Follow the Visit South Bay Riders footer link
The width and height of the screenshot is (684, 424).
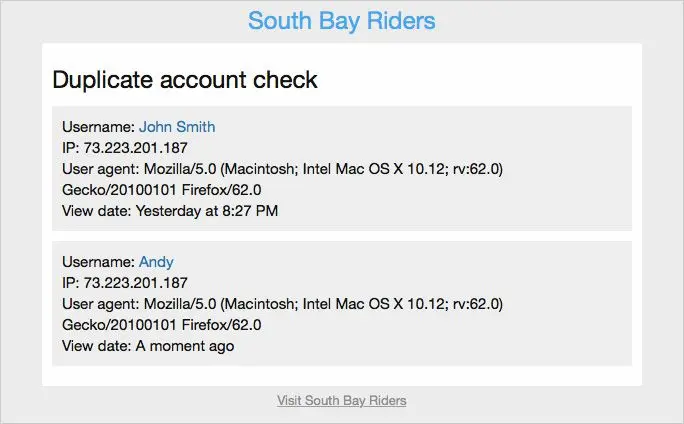341,401
